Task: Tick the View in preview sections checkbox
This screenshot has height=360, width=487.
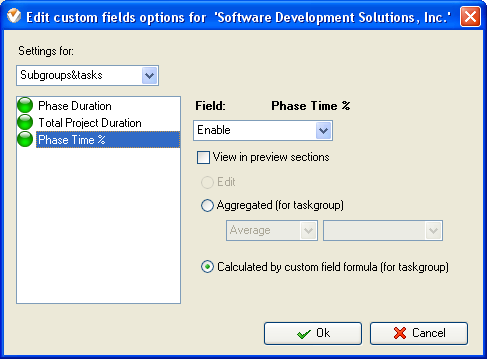Action: (x=203, y=157)
